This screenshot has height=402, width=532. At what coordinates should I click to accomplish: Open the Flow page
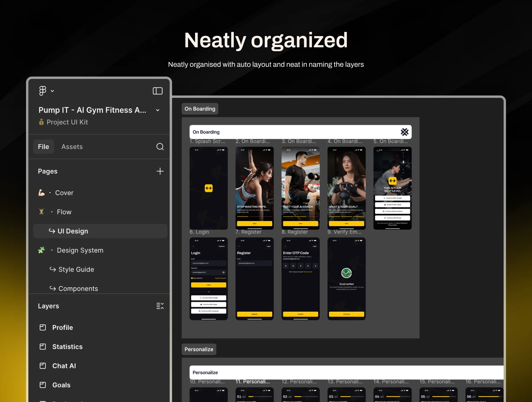click(64, 212)
